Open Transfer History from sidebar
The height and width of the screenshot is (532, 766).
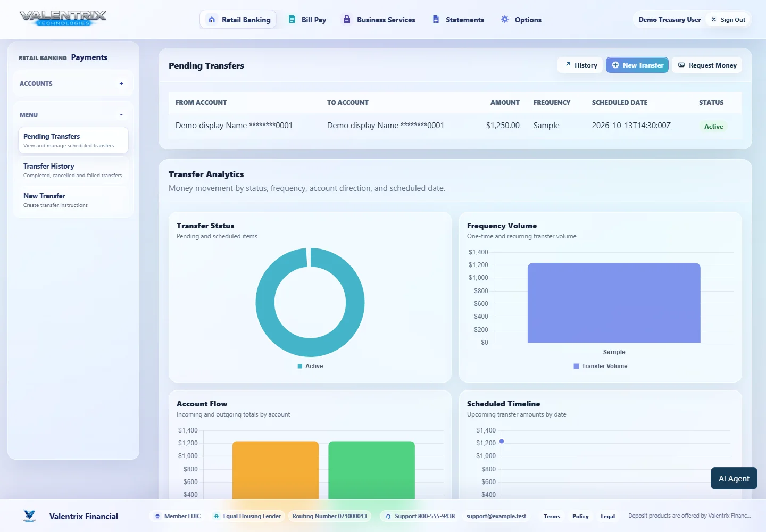click(x=73, y=170)
